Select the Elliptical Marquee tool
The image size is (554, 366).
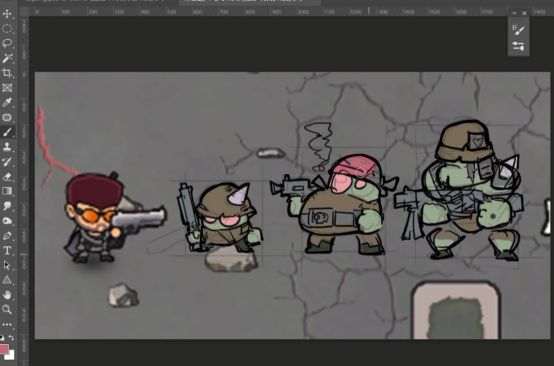pyautogui.click(x=7, y=29)
